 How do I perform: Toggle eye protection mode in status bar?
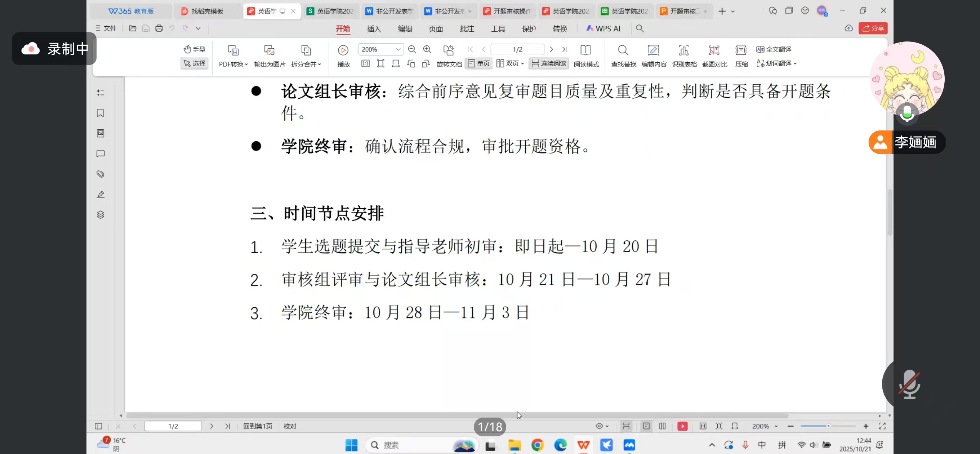click(x=602, y=426)
